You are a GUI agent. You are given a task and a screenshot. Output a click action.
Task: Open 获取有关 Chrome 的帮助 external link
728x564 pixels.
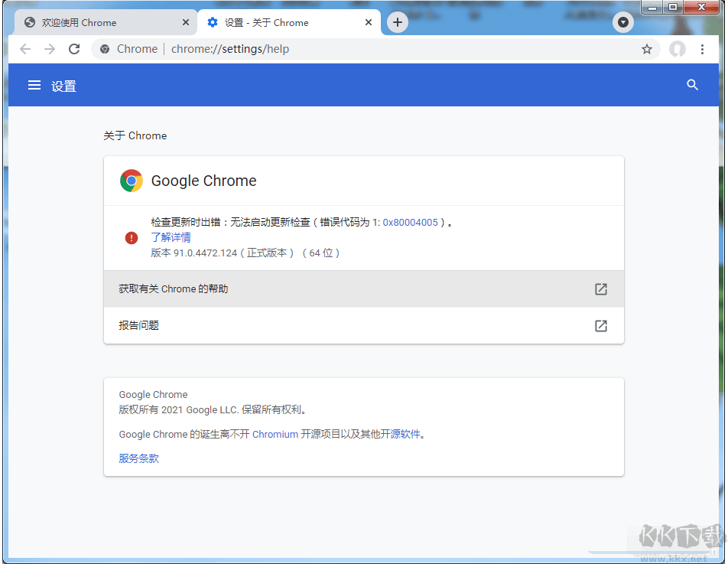coord(600,289)
